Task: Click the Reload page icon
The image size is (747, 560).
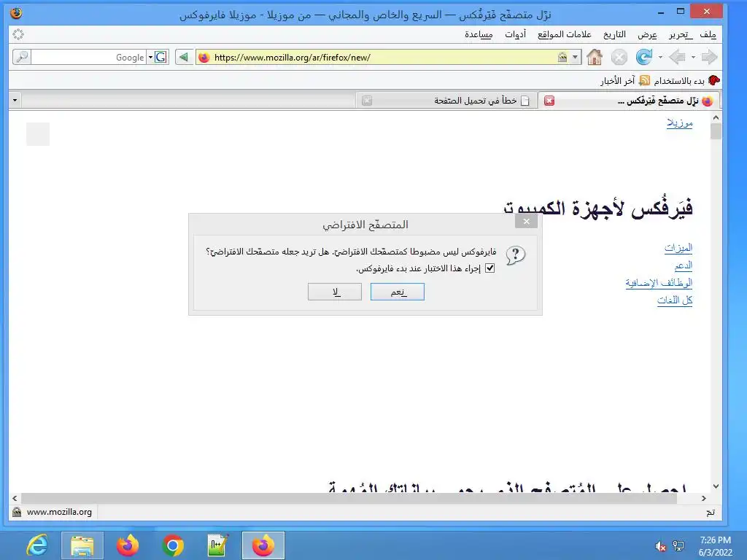Action: pos(643,57)
